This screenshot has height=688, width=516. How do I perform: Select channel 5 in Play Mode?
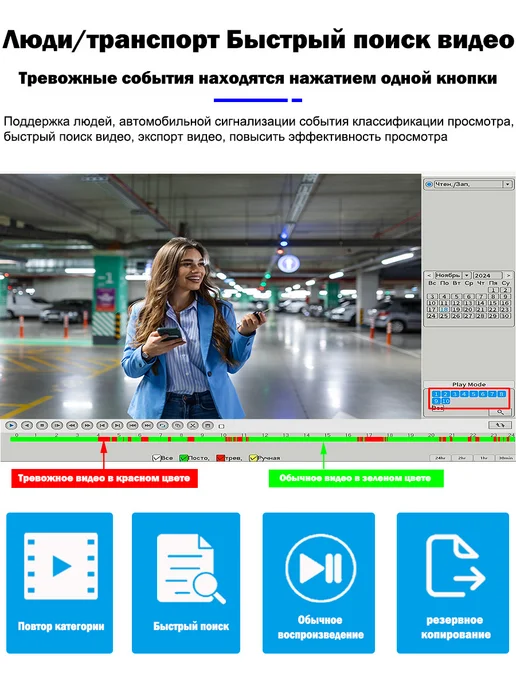tap(473, 394)
